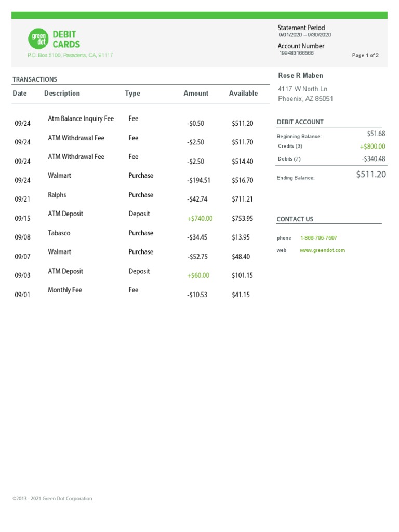Select the Tabasco transaction description

(x=59, y=233)
